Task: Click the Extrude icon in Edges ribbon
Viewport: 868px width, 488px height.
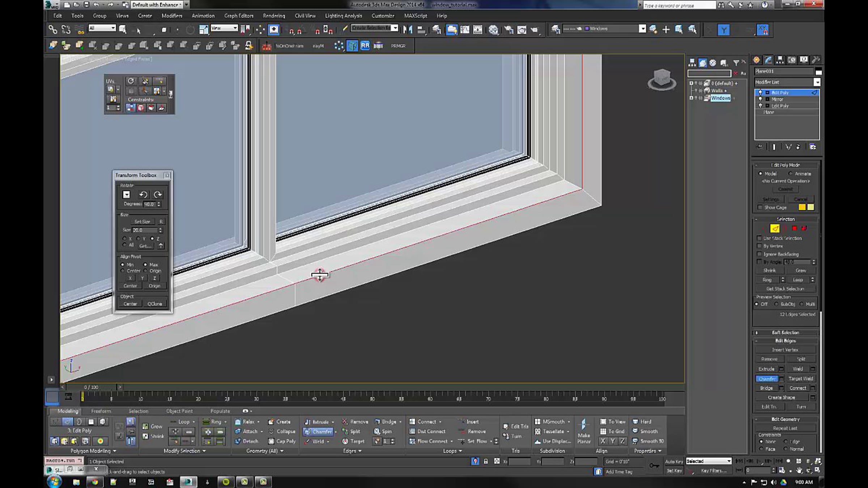Action: 308,421
